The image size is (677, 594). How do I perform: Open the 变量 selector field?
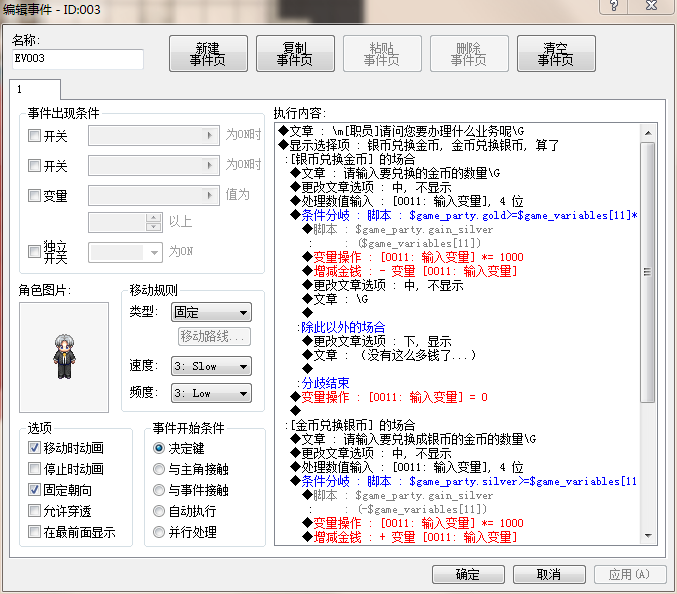click(x=154, y=196)
